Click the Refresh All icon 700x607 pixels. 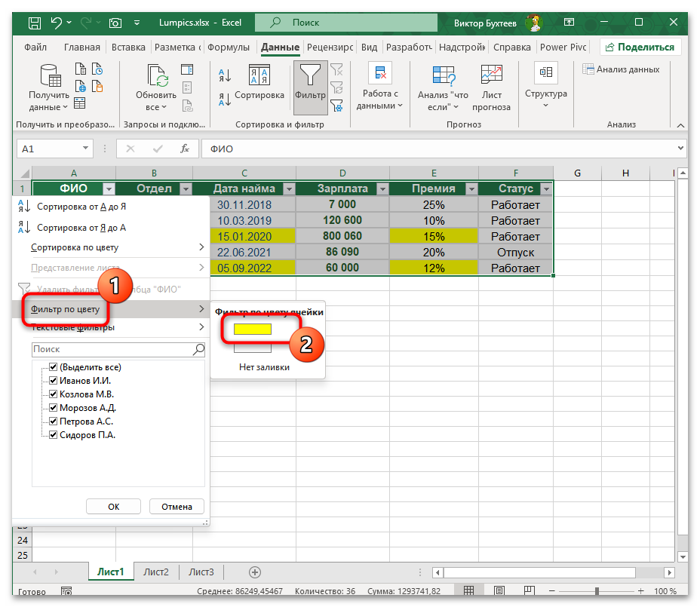157,78
